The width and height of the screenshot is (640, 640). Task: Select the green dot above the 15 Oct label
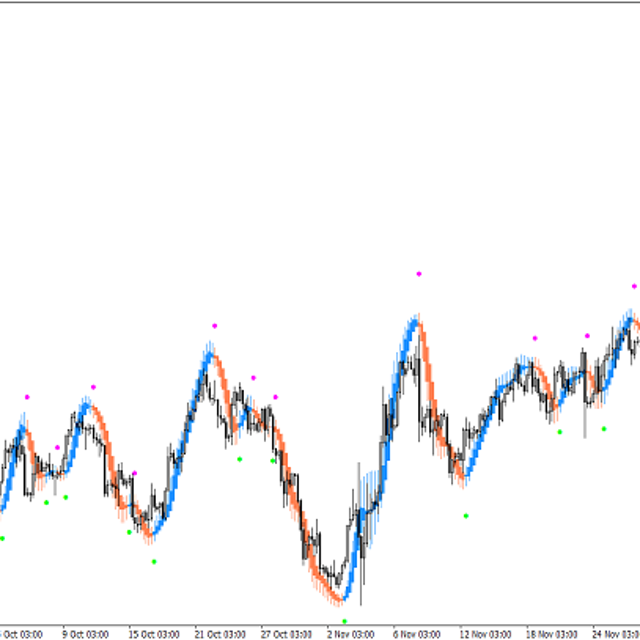154,562
